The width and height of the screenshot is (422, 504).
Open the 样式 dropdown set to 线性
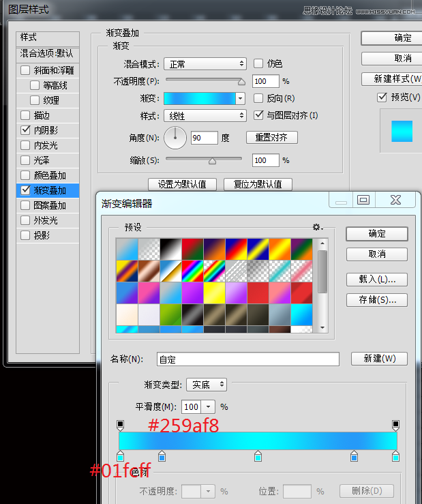pyautogui.click(x=205, y=116)
